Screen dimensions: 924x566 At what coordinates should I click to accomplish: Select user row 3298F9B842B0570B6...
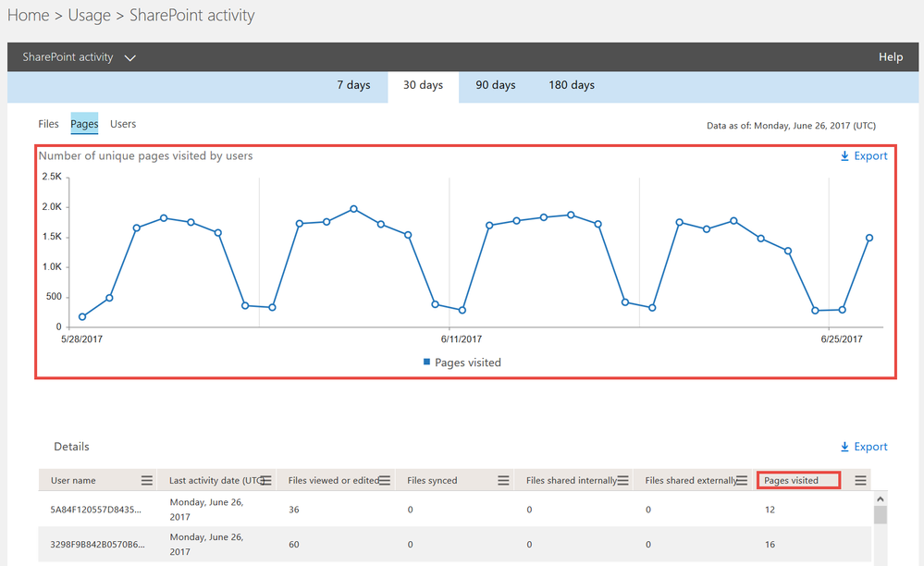click(x=455, y=544)
